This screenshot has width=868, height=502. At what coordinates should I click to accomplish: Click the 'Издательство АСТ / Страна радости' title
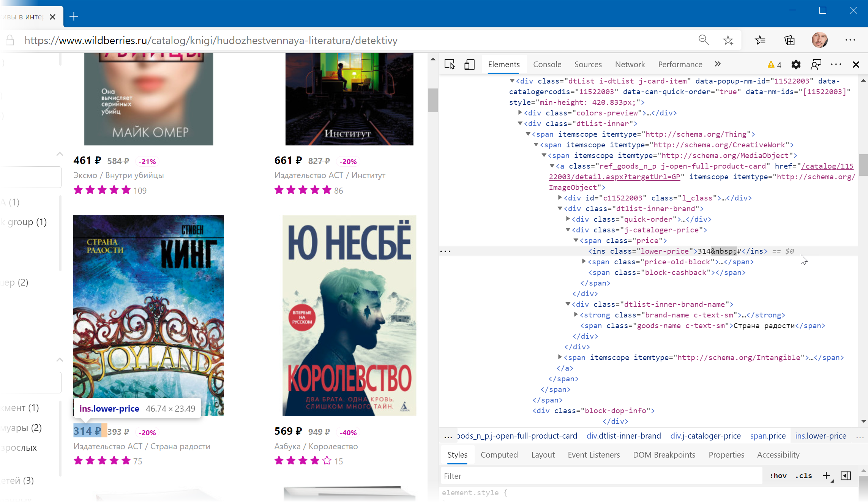[142, 446]
